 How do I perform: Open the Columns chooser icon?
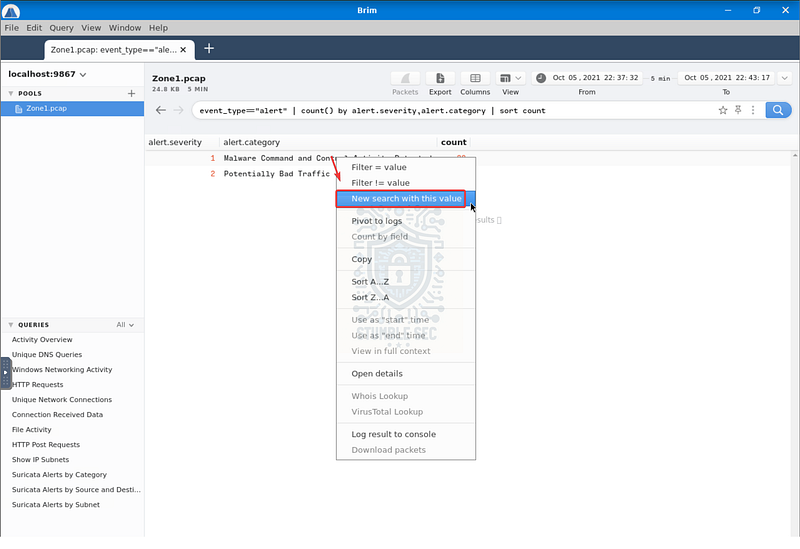(x=475, y=78)
